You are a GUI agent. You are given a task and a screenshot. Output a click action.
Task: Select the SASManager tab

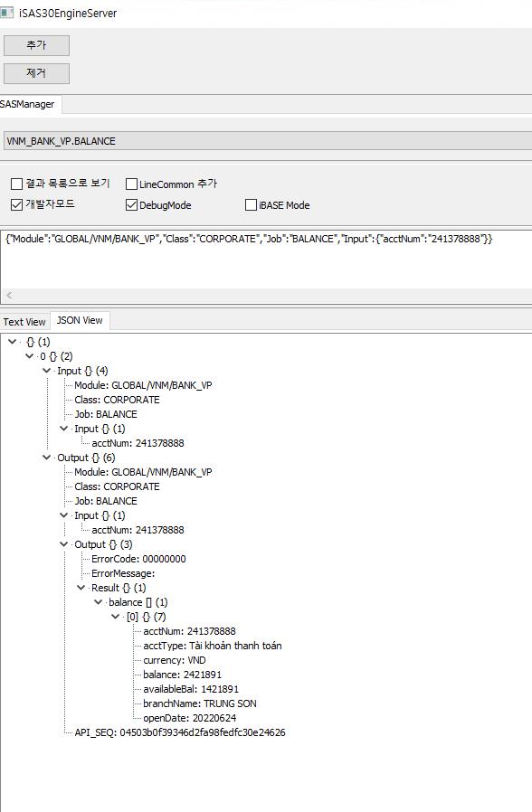click(28, 104)
